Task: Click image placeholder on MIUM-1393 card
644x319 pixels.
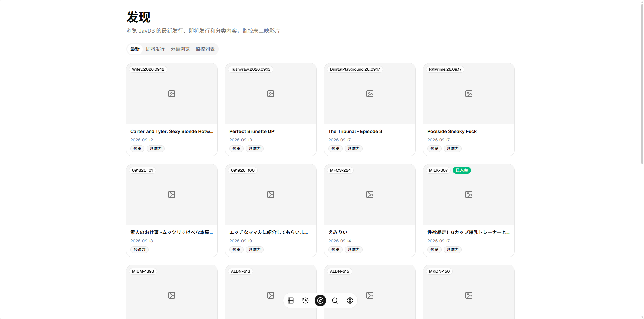Action: (172, 295)
